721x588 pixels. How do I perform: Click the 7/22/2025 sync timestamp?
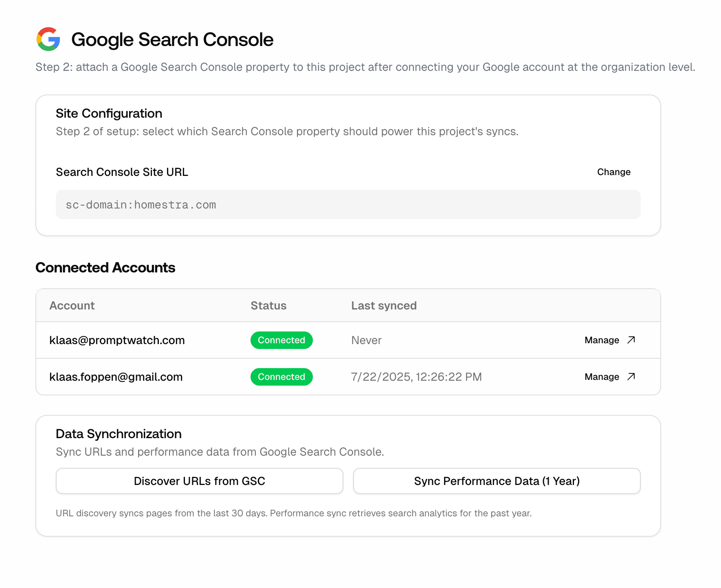coord(416,377)
